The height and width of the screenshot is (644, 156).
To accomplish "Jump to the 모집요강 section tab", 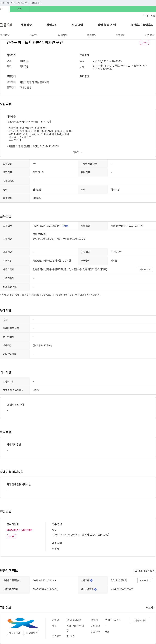I will click(x=5, y=35).
